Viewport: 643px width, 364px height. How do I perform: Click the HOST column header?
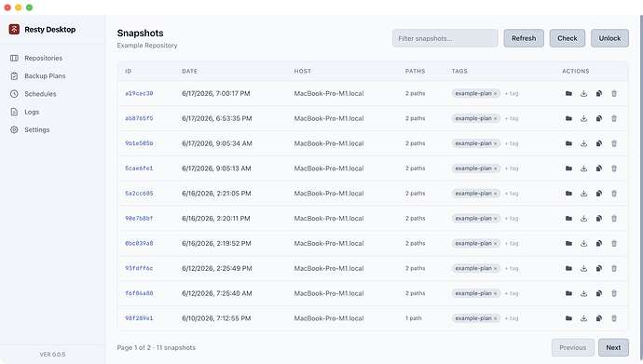303,71
